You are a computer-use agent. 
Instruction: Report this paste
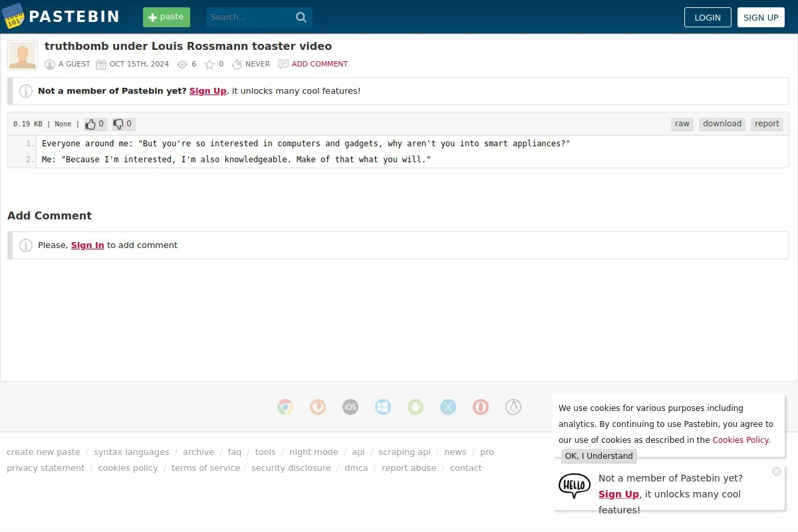(x=767, y=124)
